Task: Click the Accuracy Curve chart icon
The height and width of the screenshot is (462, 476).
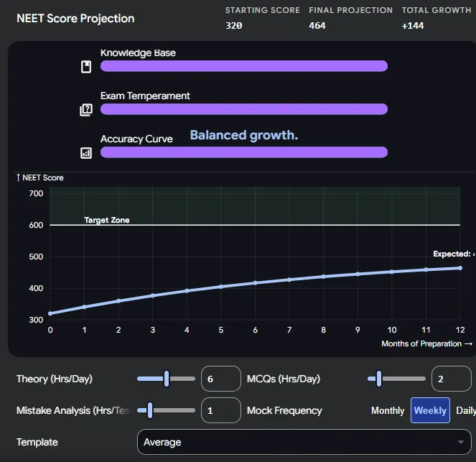Action: click(86, 153)
